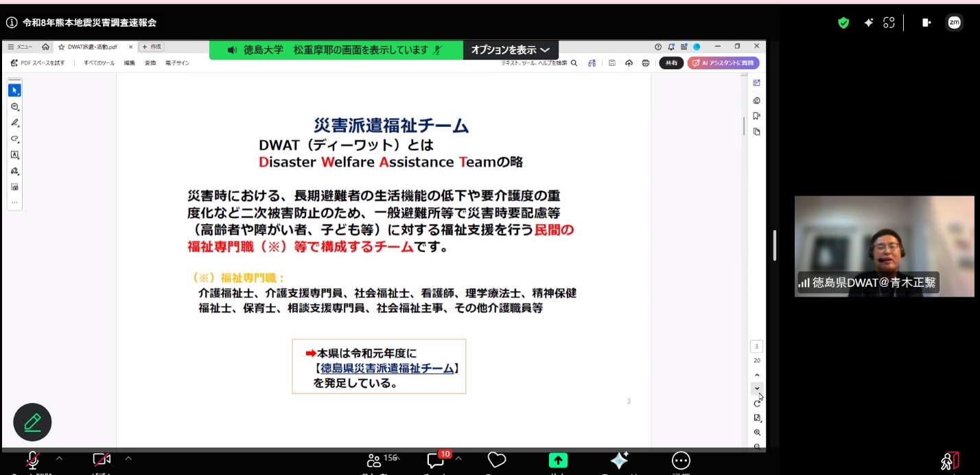Open the 編集 menu item
This screenshot has width=980, height=475.
tap(129, 63)
